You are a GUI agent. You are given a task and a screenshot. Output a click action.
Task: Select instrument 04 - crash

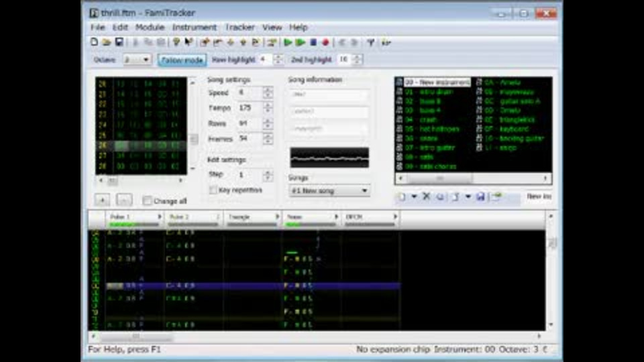pyautogui.click(x=421, y=120)
